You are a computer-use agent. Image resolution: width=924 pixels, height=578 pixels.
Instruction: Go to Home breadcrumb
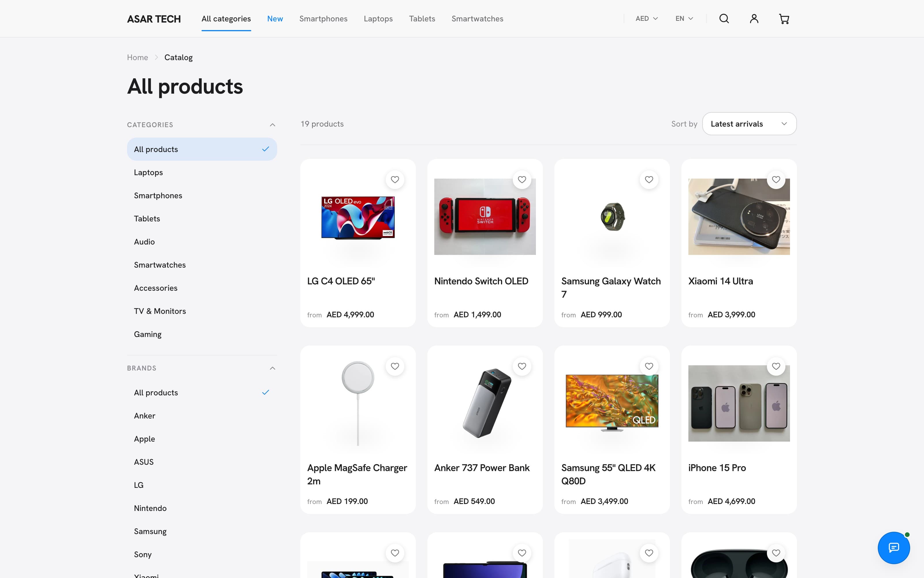pyautogui.click(x=137, y=57)
